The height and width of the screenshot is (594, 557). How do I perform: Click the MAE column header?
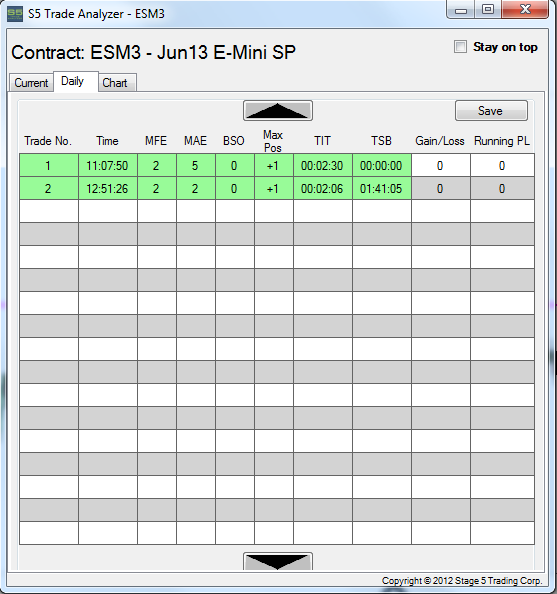[x=195, y=141]
